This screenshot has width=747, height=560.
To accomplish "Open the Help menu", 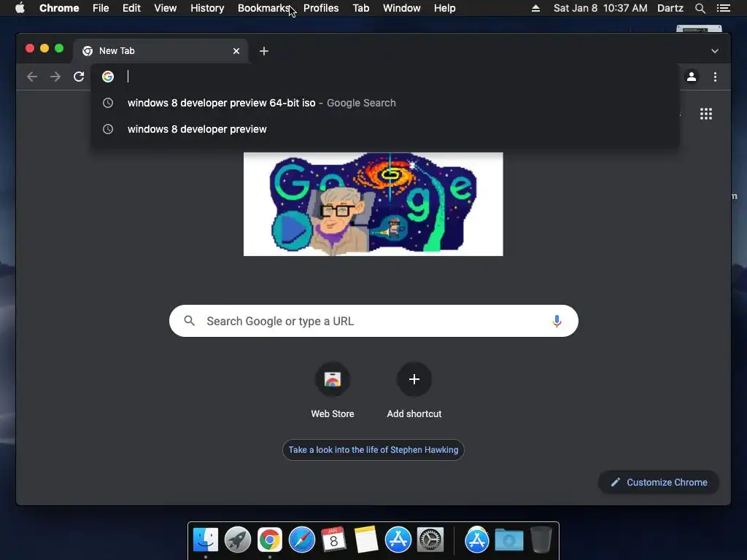I will pos(444,8).
